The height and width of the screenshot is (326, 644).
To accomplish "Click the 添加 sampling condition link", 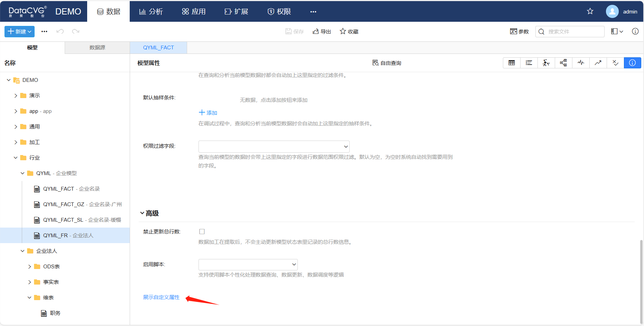I will coord(208,113).
